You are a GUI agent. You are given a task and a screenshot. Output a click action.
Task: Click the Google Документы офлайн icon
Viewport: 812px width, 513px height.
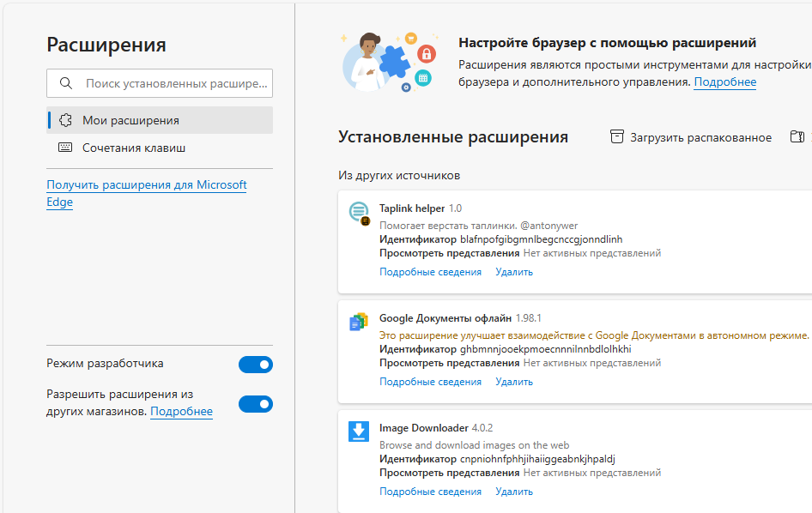pyautogui.click(x=358, y=322)
